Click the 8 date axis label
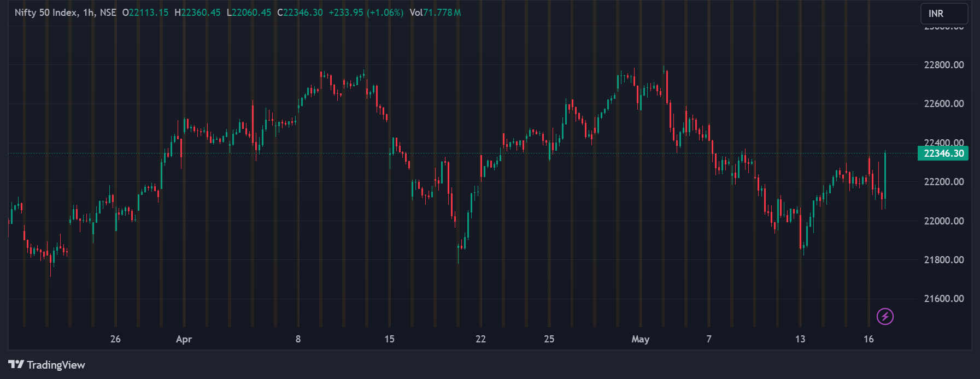The height and width of the screenshot is (379, 980). pyautogui.click(x=298, y=339)
